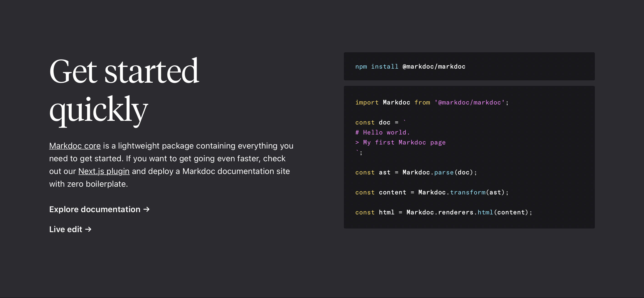Open the Live edit link text
Image resolution: width=644 pixels, height=298 pixels.
(x=65, y=229)
